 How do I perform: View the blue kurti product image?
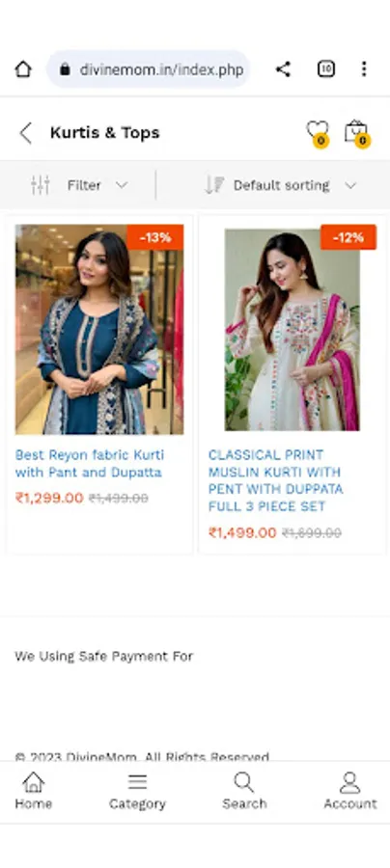(99, 330)
